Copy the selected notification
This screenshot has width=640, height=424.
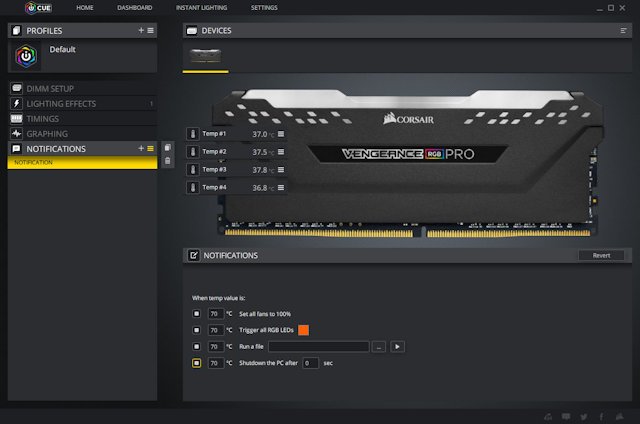(x=168, y=147)
